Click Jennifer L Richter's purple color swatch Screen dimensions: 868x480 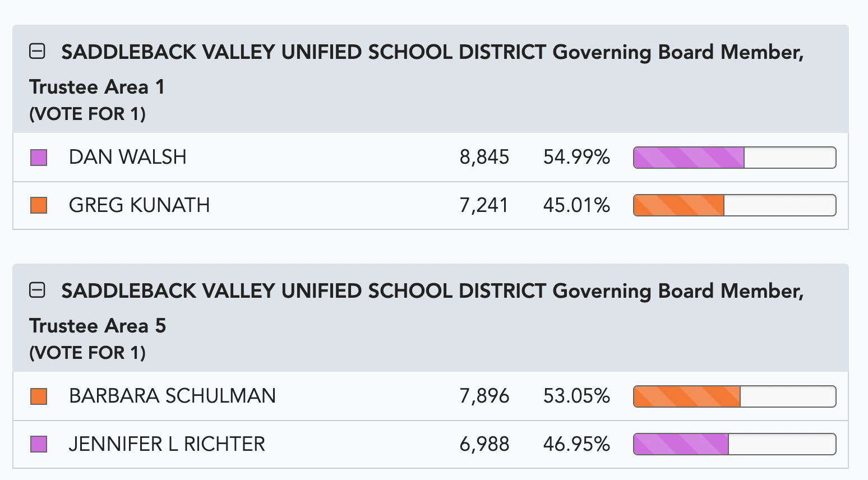coord(39,445)
